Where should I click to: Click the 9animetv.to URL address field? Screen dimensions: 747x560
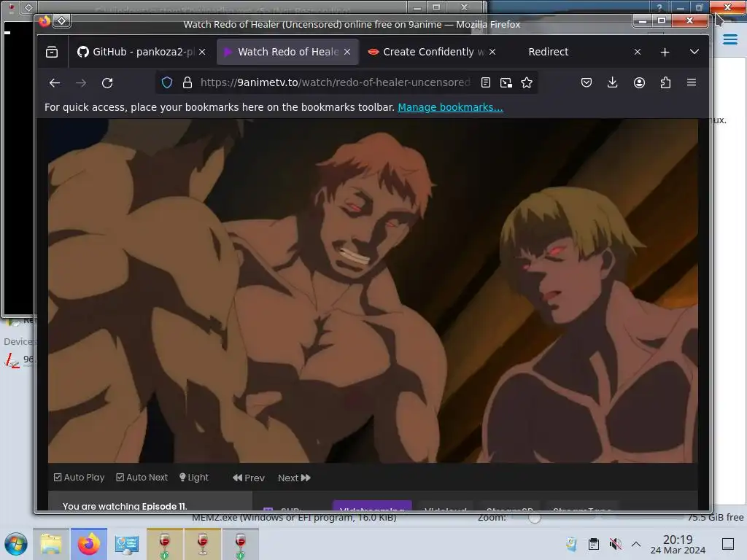[335, 83]
